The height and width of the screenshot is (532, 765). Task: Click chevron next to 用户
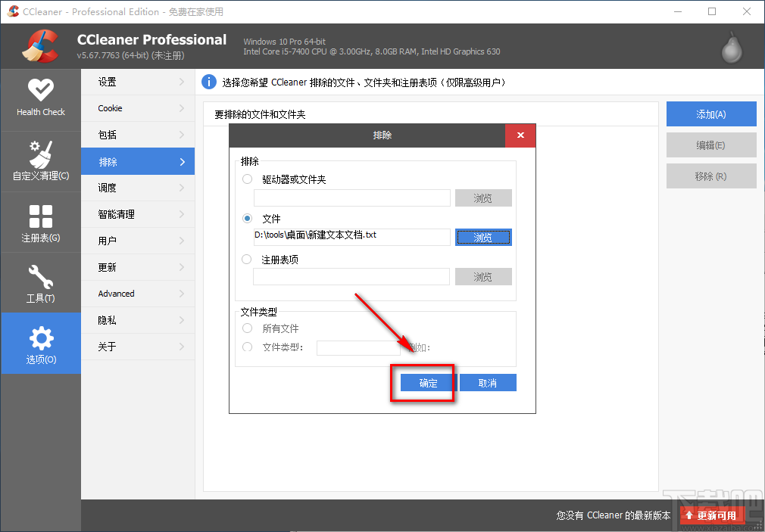point(182,241)
